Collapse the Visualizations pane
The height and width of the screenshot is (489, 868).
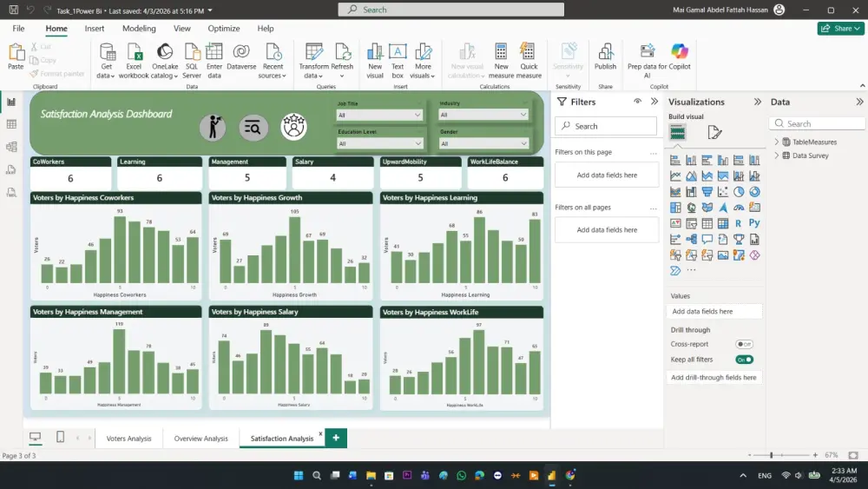point(757,102)
